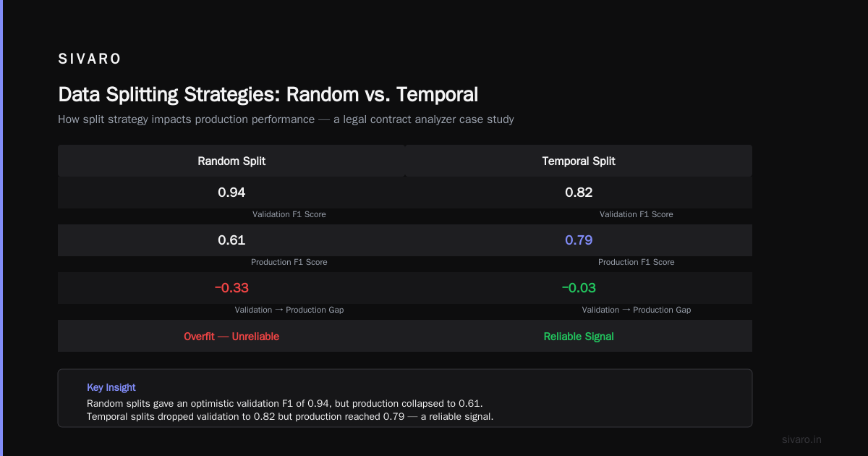Open the sivaro.in link

pos(802,439)
